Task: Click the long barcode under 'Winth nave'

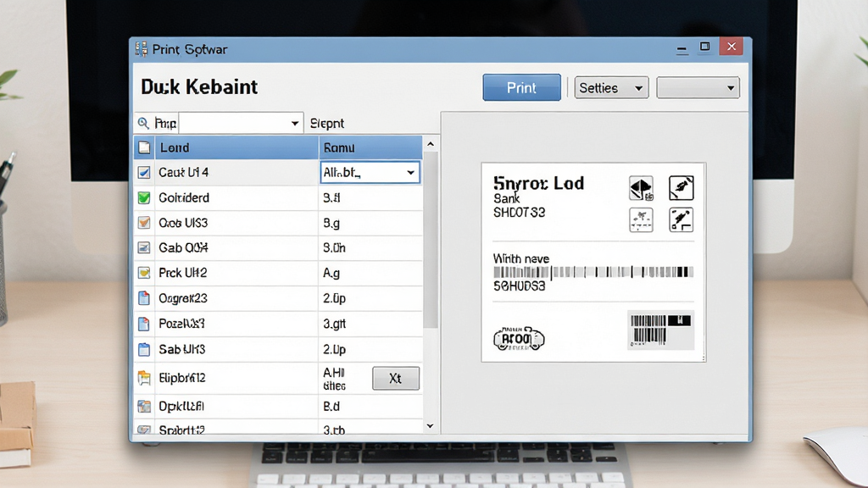Action: (x=593, y=272)
